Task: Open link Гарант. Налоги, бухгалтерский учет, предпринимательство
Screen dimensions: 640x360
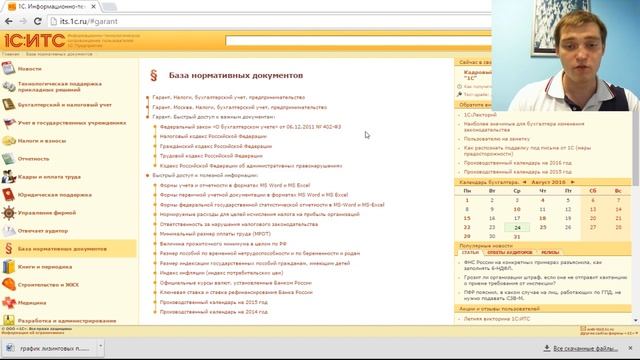Action: pos(229,98)
